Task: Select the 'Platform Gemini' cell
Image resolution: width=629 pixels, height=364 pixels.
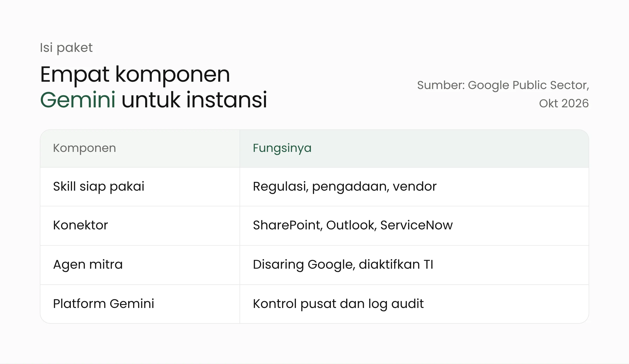Action: point(140,304)
